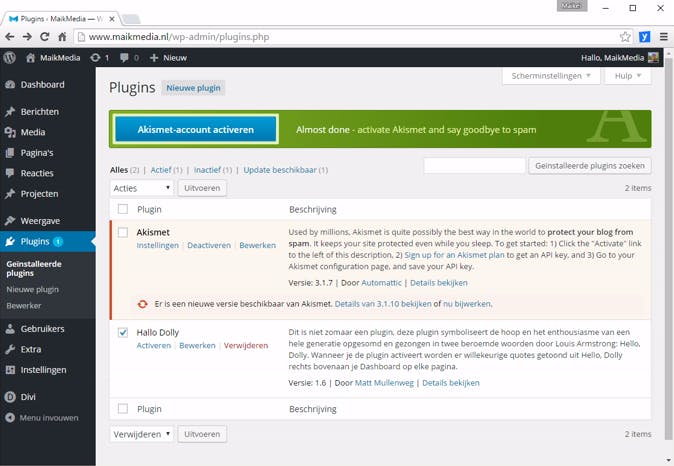This screenshot has width=674, height=466.
Task: Filter plugins by Inactief
Action: (207, 170)
